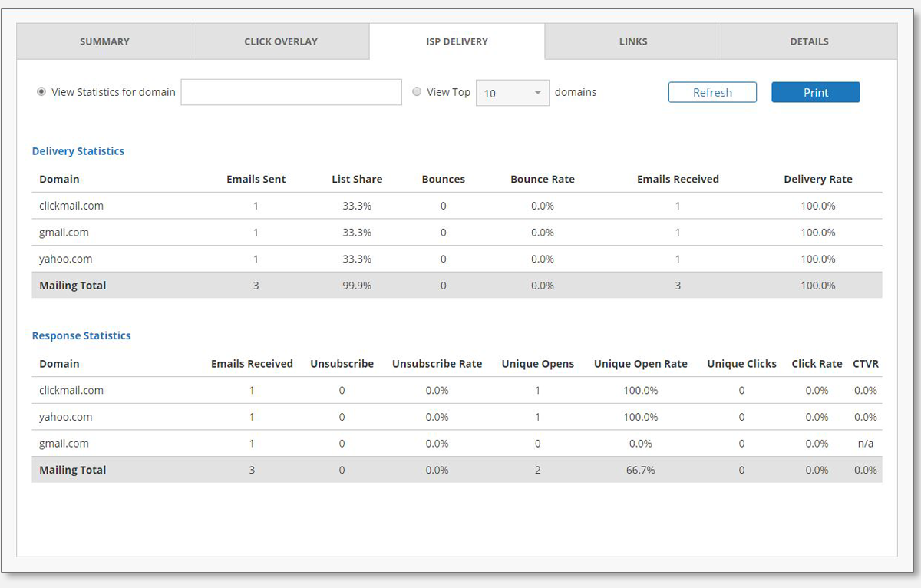Click Mailing Total row in Delivery Statistics
The height and width of the screenshot is (588, 921).
[x=457, y=285]
